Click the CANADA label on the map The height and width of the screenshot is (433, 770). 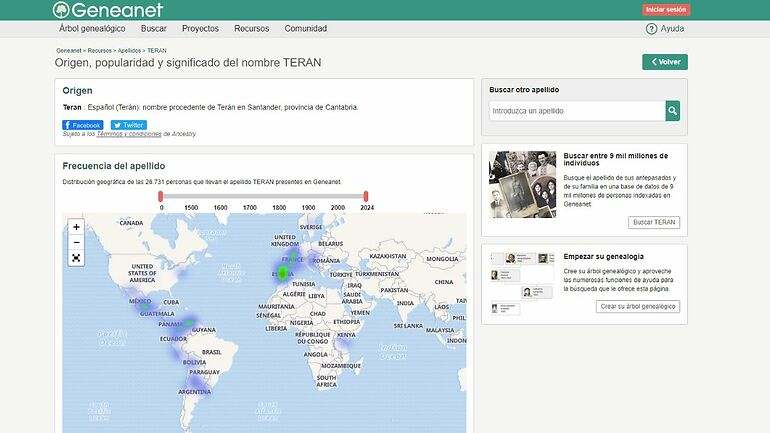131,223
